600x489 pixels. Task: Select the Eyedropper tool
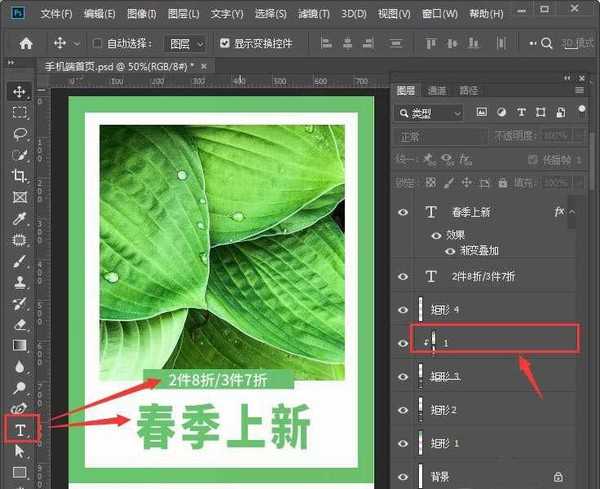click(x=19, y=218)
